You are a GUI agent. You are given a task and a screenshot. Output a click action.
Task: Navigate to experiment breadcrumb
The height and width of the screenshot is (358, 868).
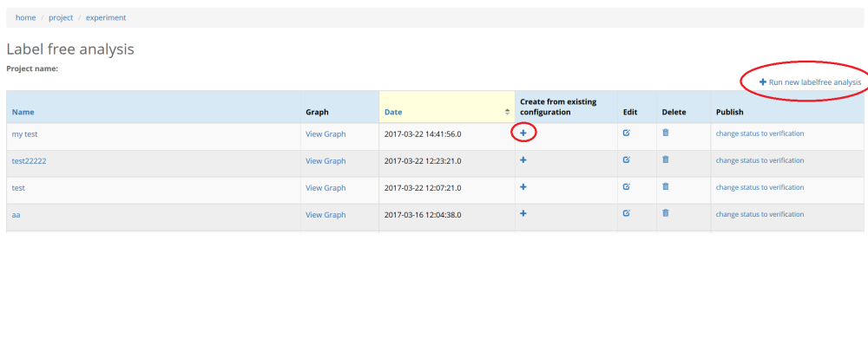pos(106,17)
